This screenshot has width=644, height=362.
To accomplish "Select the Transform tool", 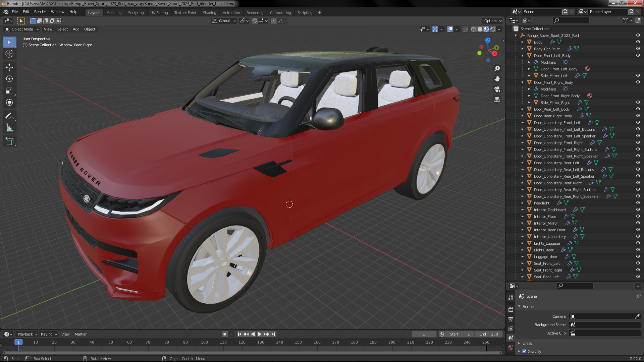I will tap(9, 102).
